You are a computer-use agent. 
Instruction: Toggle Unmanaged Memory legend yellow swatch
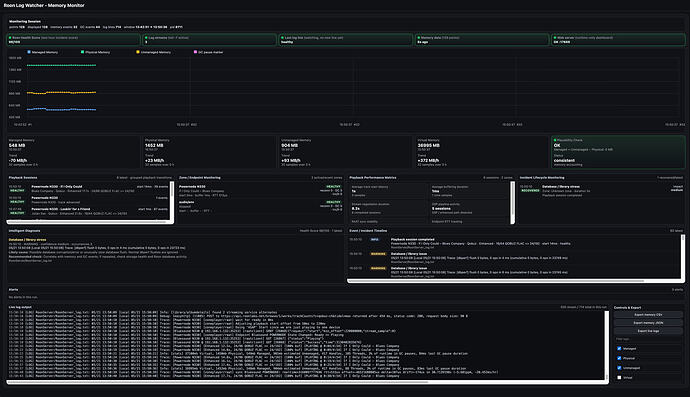138,52
